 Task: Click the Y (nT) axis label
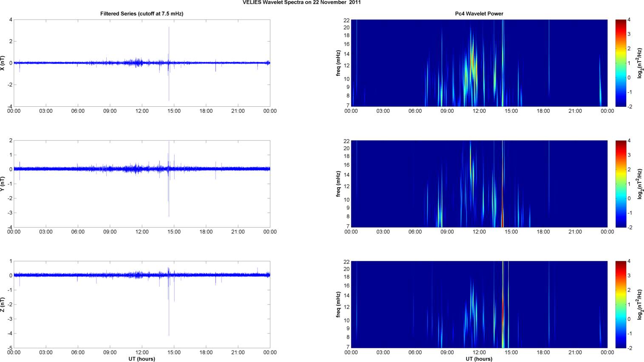tap(3, 184)
